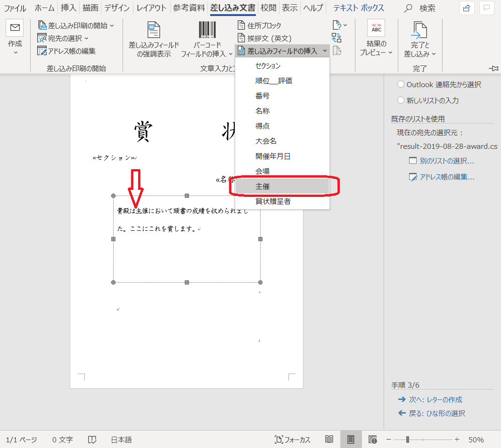Viewport: 501px width, 448px height.
Task: Collapse the 差し込みフィールドの挿入 dropdown
Action: tap(282, 51)
